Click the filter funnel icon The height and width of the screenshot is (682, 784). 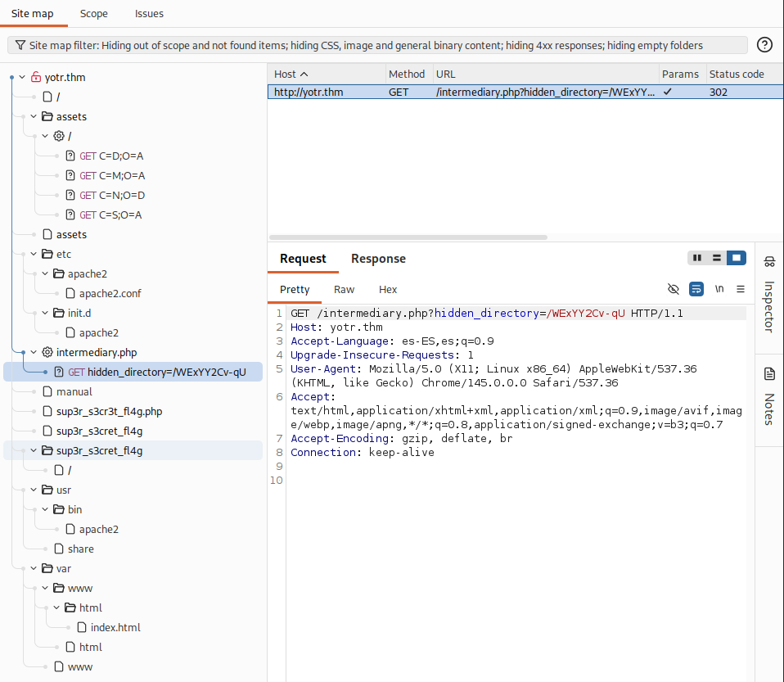tap(20, 46)
